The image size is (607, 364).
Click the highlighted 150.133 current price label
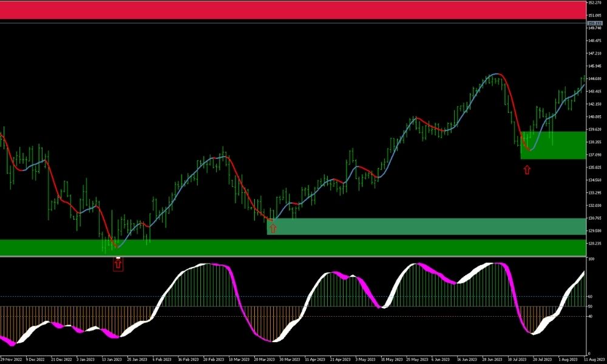(595, 24)
